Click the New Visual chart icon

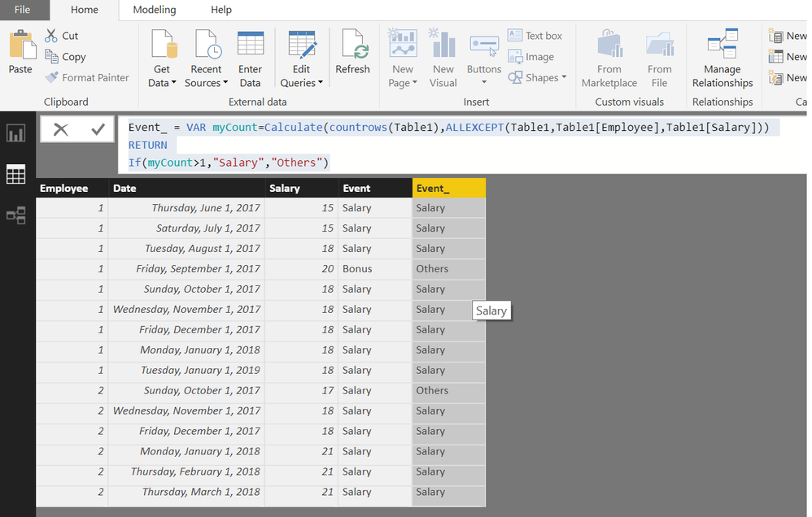coord(443,43)
